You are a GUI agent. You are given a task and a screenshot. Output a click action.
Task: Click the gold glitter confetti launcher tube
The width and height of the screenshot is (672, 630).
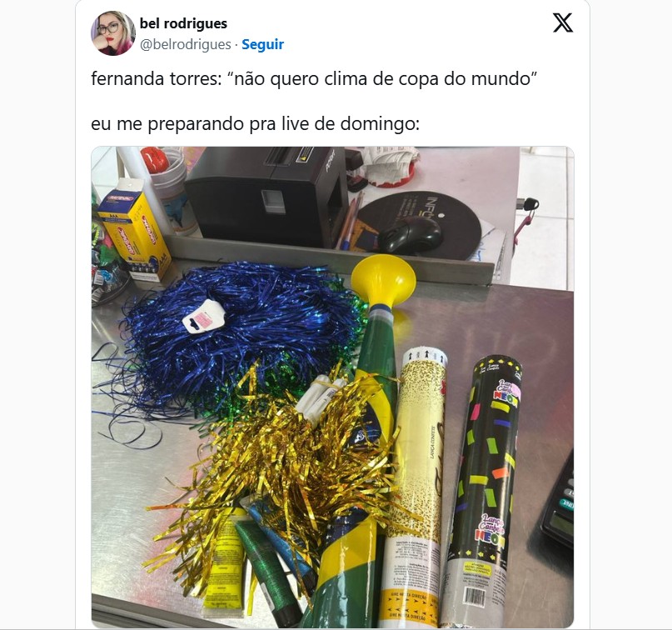coord(415,485)
